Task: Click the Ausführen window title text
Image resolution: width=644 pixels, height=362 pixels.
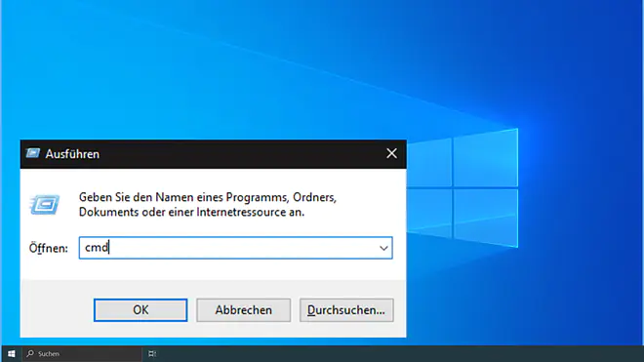Action: click(x=72, y=154)
